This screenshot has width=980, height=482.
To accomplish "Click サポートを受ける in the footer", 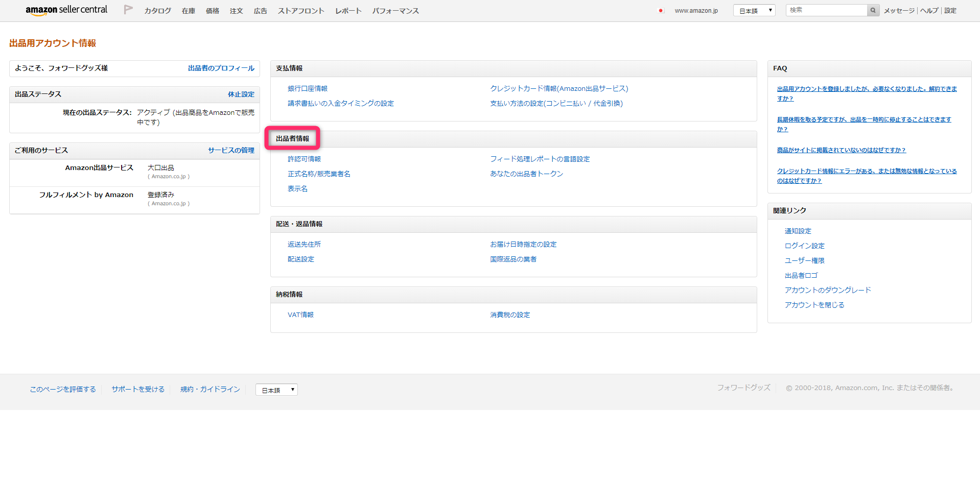I will [137, 389].
